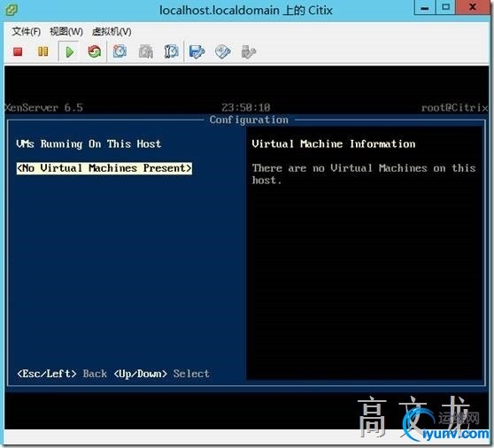This screenshot has height=448, width=494.
Task: Click the Take Snapshot clock icon
Action: click(x=120, y=51)
